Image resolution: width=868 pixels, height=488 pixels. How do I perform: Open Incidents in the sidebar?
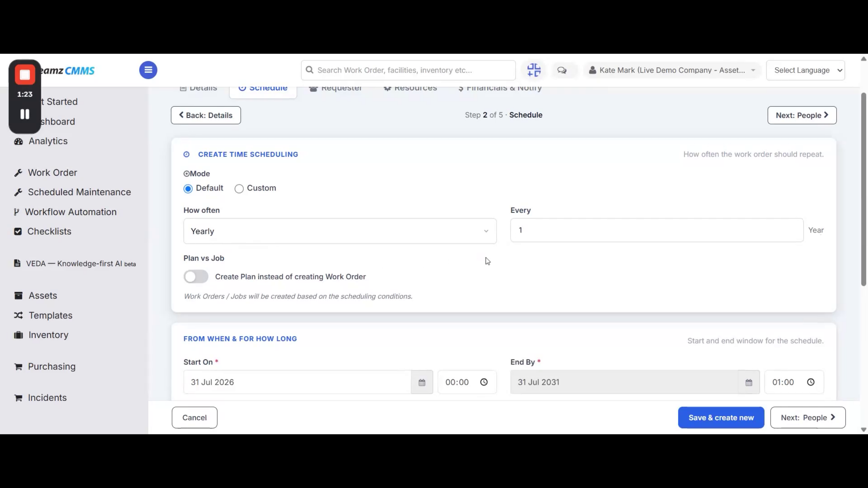(47, 398)
